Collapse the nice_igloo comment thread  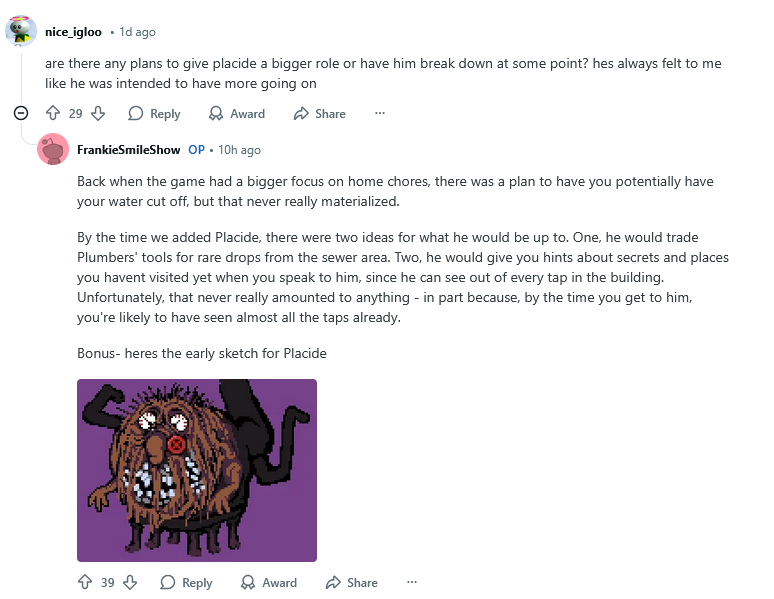point(21,113)
